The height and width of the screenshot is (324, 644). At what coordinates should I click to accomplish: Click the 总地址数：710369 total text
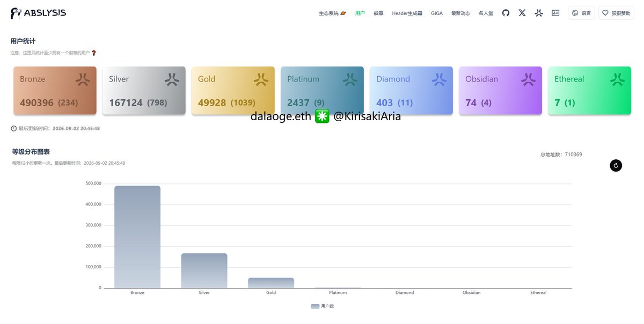click(561, 154)
